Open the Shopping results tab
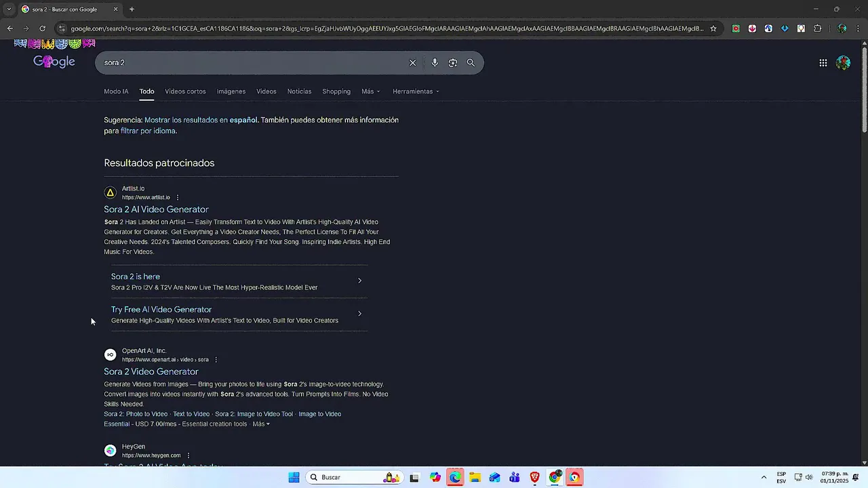 336,91
